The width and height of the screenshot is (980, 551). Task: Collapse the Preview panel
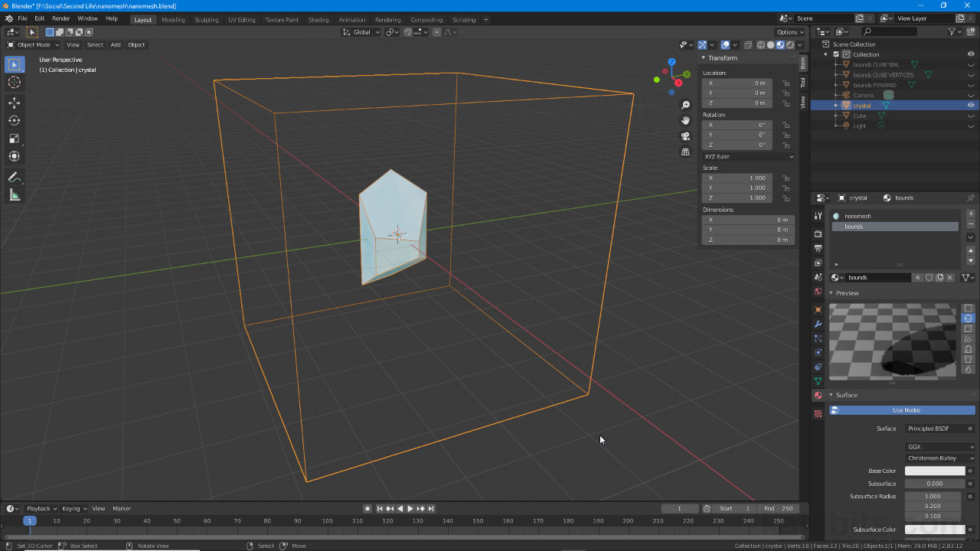[847, 293]
